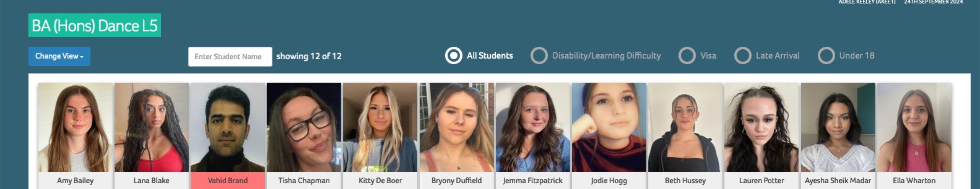Click Beth Hussey's student photo

[x=685, y=127]
